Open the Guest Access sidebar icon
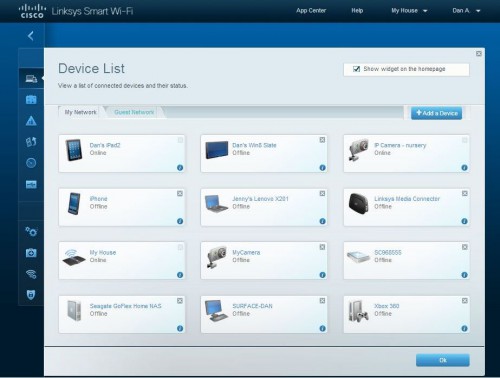 [31, 99]
